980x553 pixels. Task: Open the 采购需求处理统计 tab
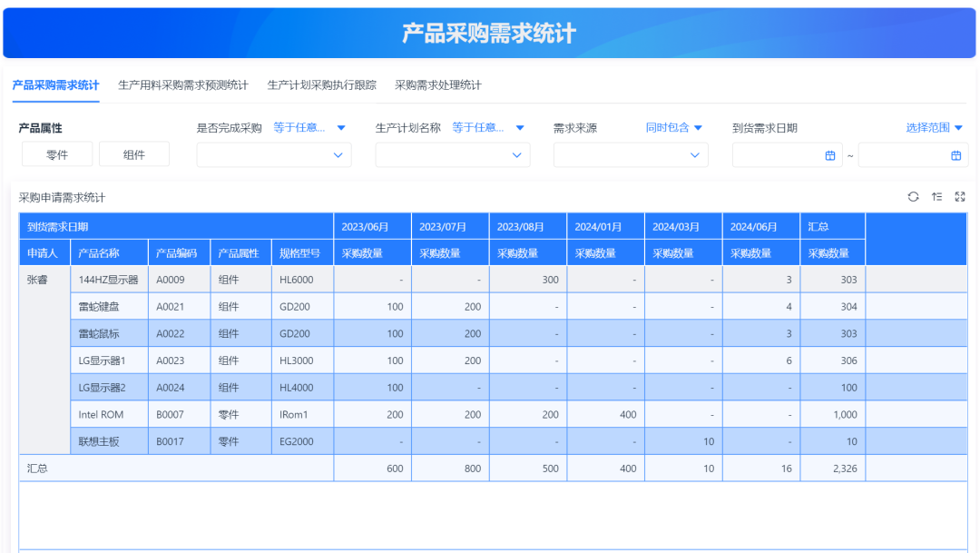[437, 85]
